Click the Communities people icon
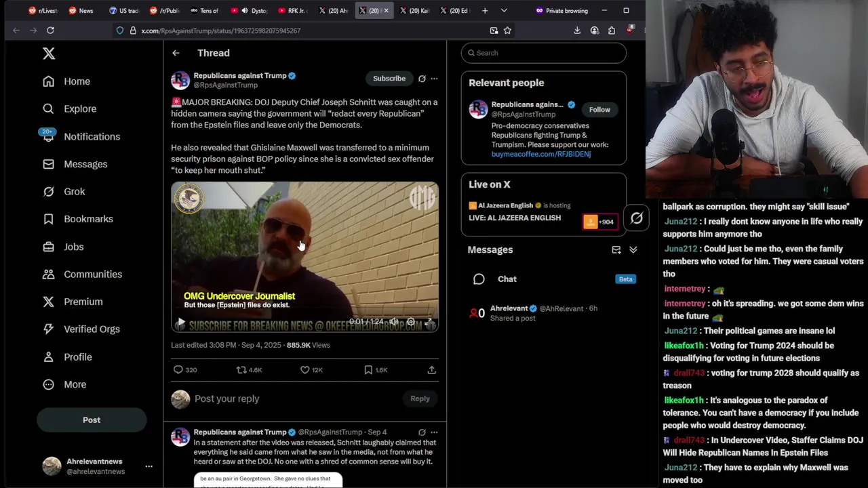868x488 pixels. pos(48,274)
